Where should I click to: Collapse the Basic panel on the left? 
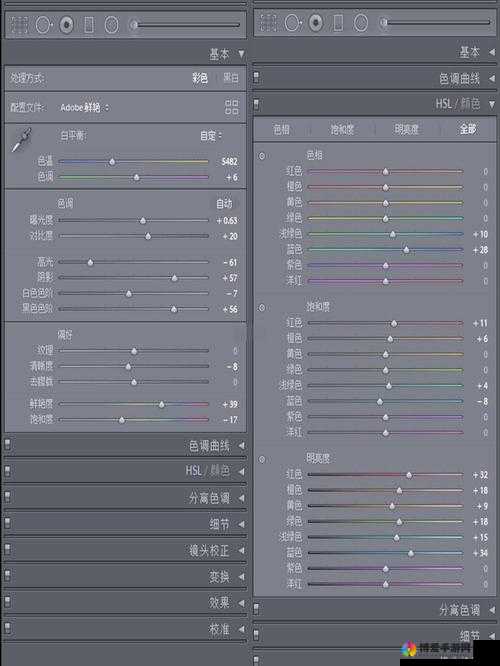(x=241, y=54)
